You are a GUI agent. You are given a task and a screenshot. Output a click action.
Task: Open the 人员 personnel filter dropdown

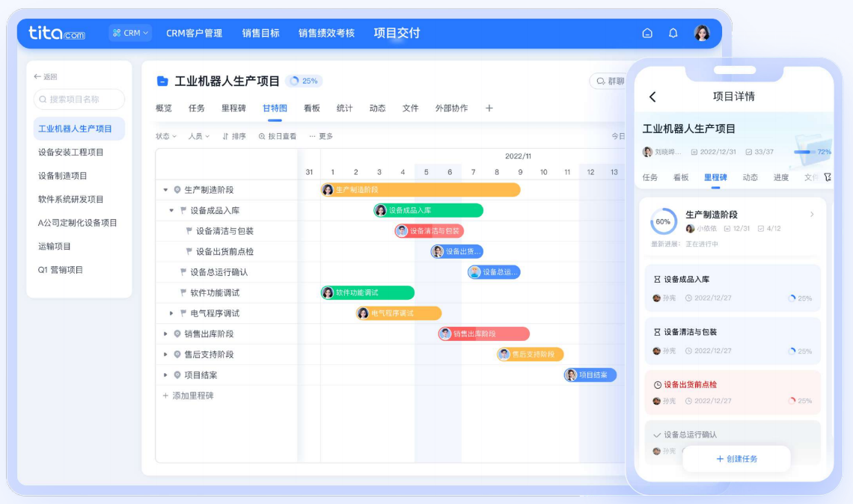pyautogui.click(x=198, y=136)
